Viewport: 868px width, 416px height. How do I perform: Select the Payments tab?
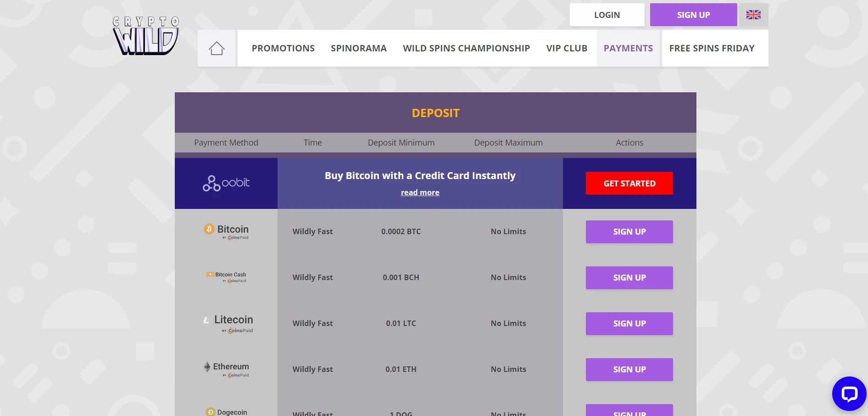click(628, 48)
